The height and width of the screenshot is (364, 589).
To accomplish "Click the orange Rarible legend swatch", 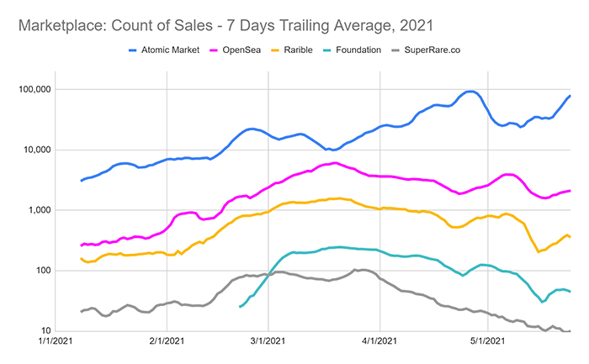I will pos(275,50).
